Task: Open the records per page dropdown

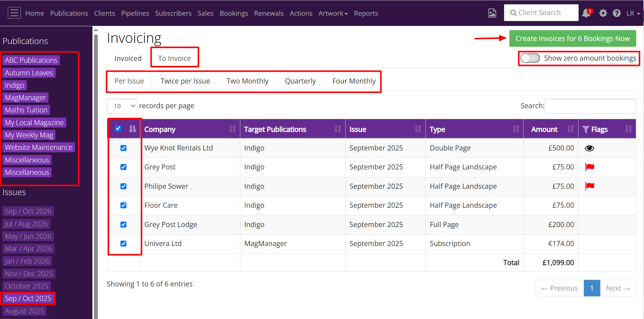Action: pyautogui.click(x=122, y=106)
